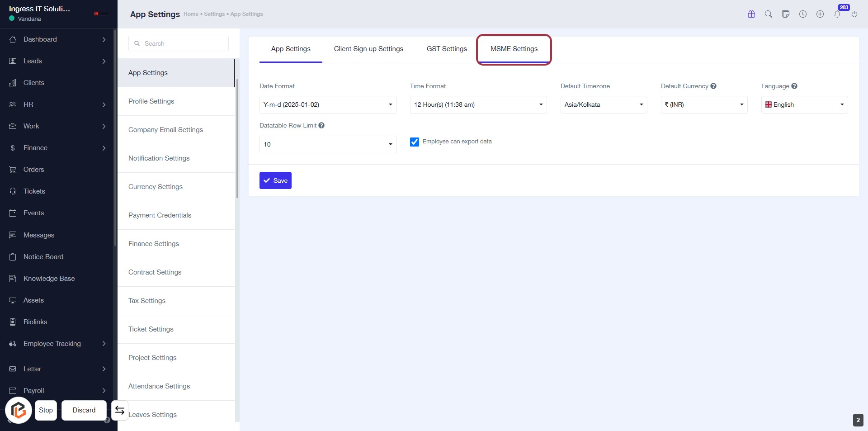Uncheck Employee can export data checkbox
The width and height of the screenshot is (868, 431).
415,142
